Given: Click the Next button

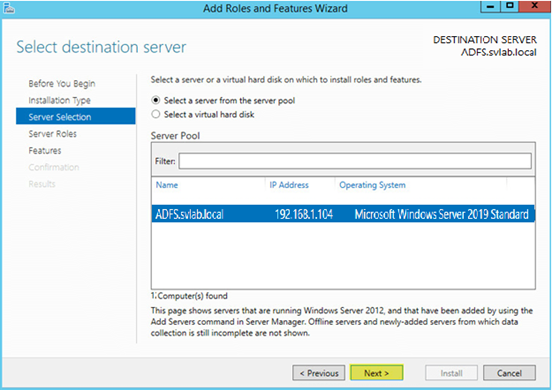Looking at the screenshot, I should click(376, 373).
